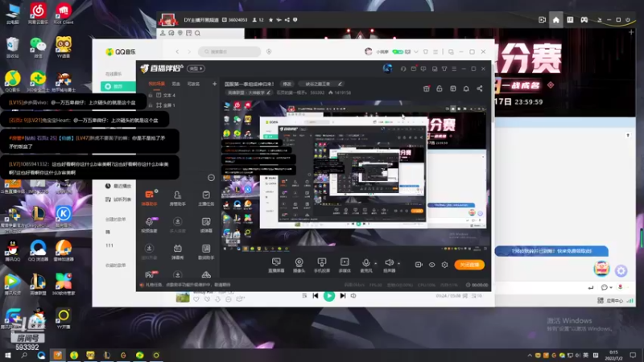Open QQ音乐 account dropdown chevron
The height and width of the screenshot is (362, 644).
click(x=416, y=51)
